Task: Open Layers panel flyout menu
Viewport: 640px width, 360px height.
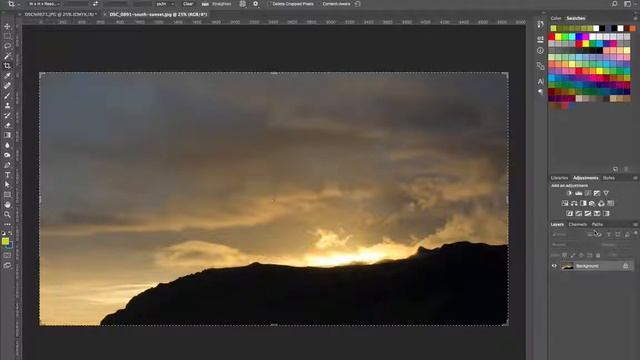Action: pyautogui.click(x=635, y=224)
